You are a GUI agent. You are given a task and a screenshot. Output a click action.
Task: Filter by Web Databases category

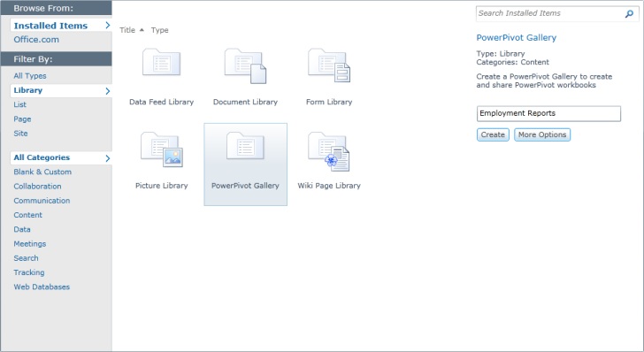[x=42, y=287]
